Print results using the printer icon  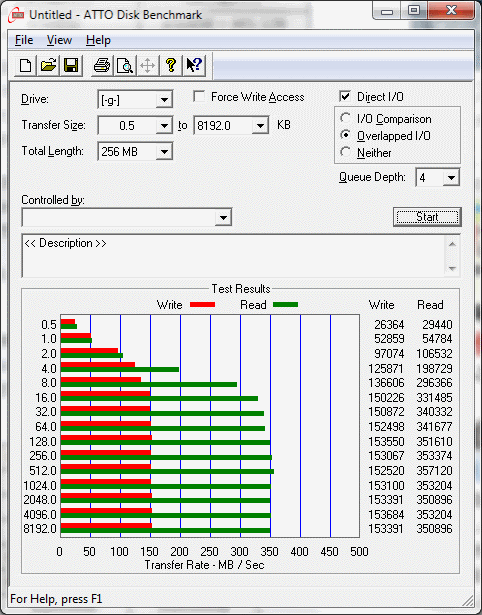coord(102,65)
